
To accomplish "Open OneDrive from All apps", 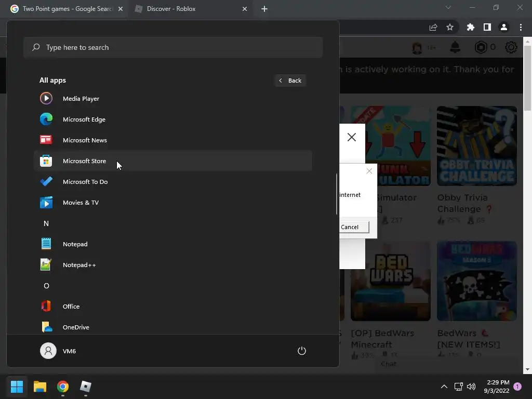I will coord(172,327).
